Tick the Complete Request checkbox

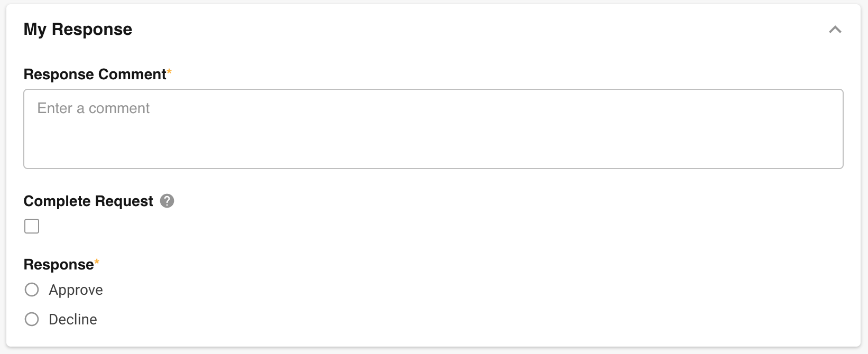click(x=32, y=226)
